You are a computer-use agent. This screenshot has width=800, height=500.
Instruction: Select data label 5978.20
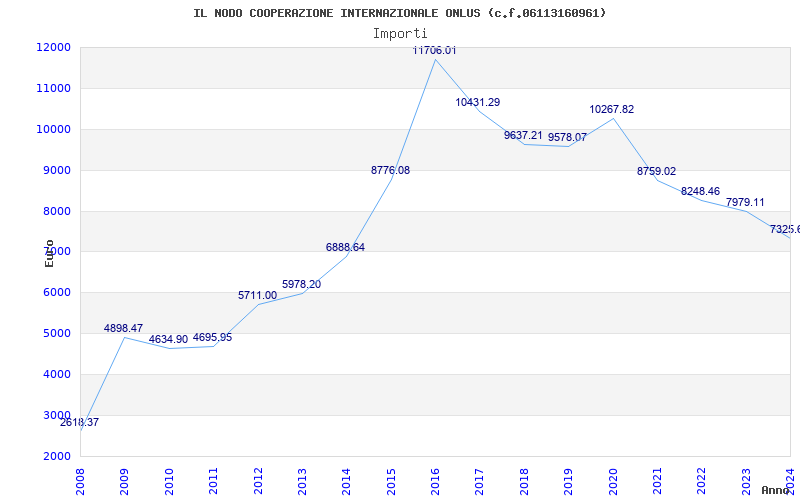[x=302, y=284]
